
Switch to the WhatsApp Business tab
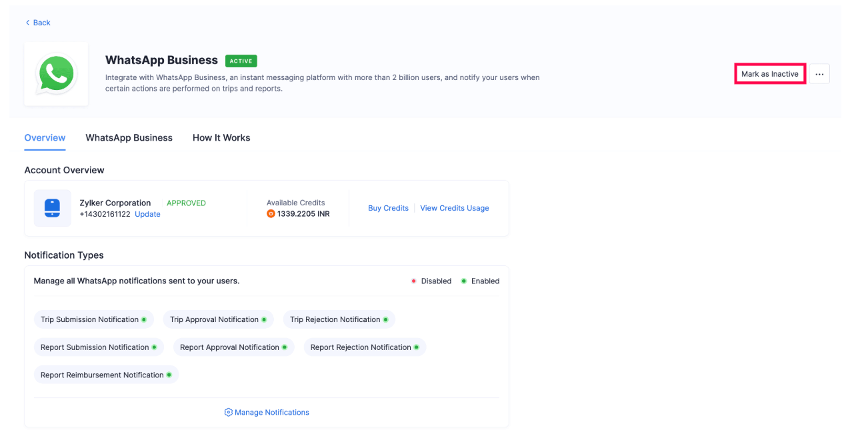(x=129, y=138)
